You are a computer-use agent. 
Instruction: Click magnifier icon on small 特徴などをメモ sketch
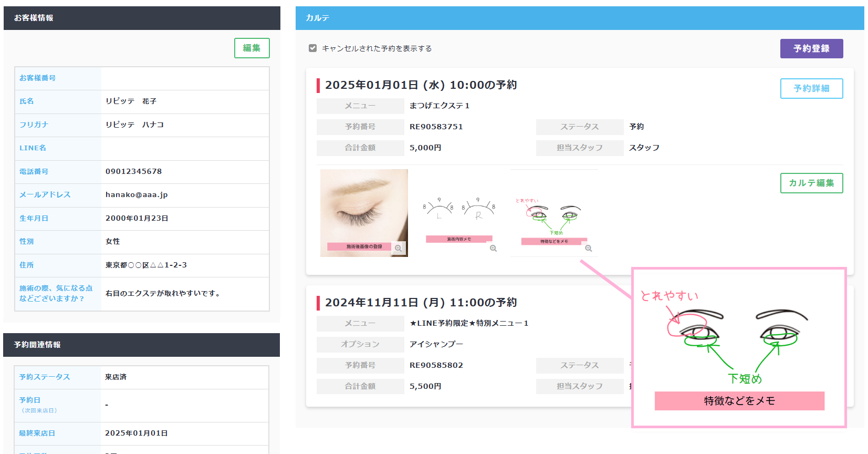point(588,248)
